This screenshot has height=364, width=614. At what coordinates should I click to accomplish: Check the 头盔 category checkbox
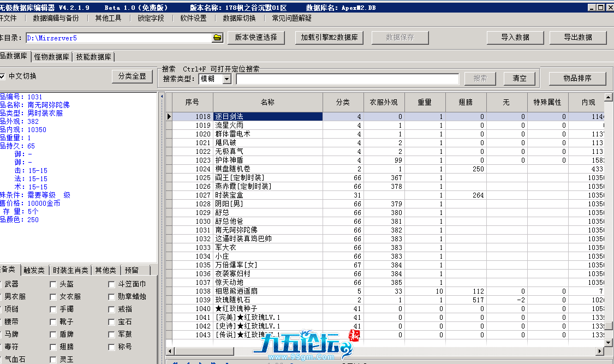coord(53,284)
